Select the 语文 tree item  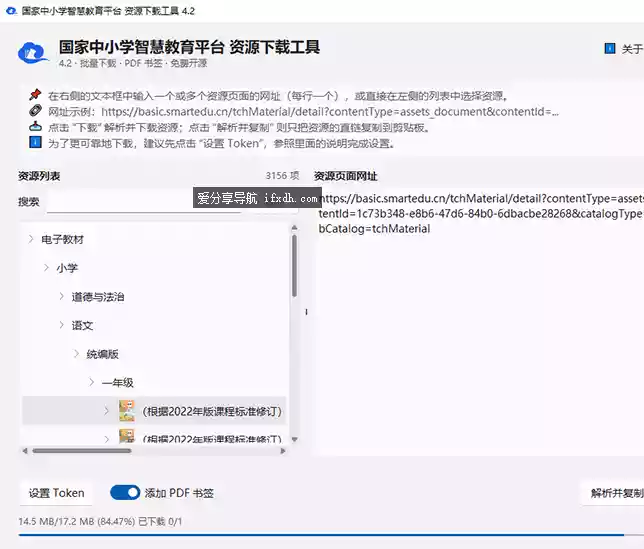(x=82, y=326)
